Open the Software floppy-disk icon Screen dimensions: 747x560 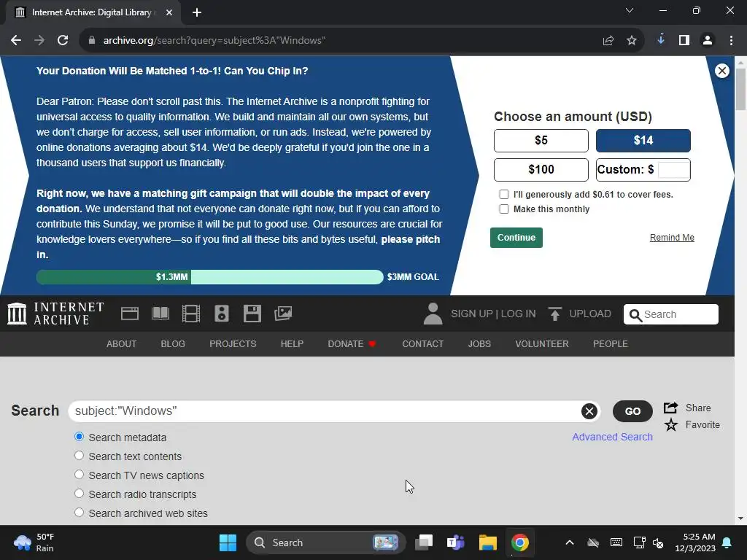pos(252,314)
